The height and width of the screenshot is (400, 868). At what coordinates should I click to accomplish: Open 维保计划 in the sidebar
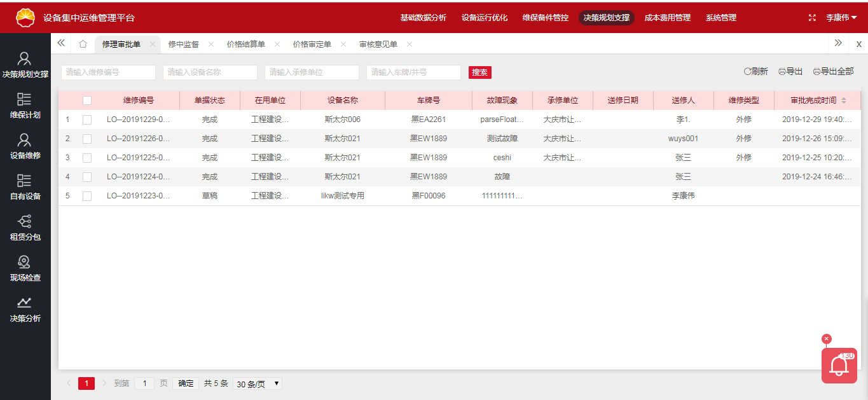(x=25, y=106)
